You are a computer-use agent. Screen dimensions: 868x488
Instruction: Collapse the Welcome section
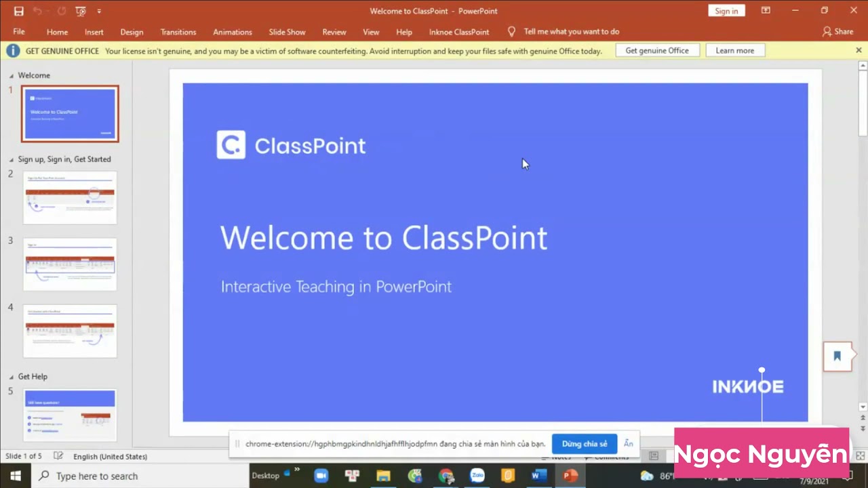click(11, 76)
